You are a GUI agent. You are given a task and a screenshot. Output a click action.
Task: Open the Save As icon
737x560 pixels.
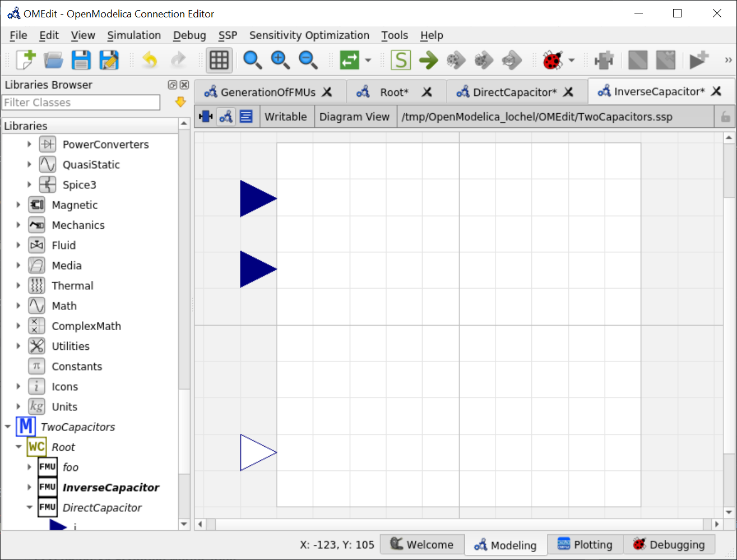pos(109,60)
